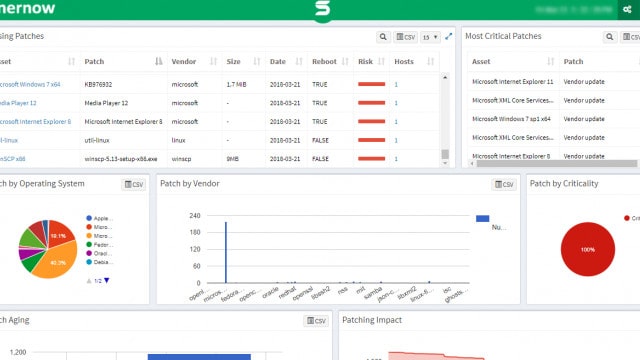Expand Missing Patches panel to fullscreen
Screen dimensions: 640x360
pyautogui.click(x=449, y=36)
